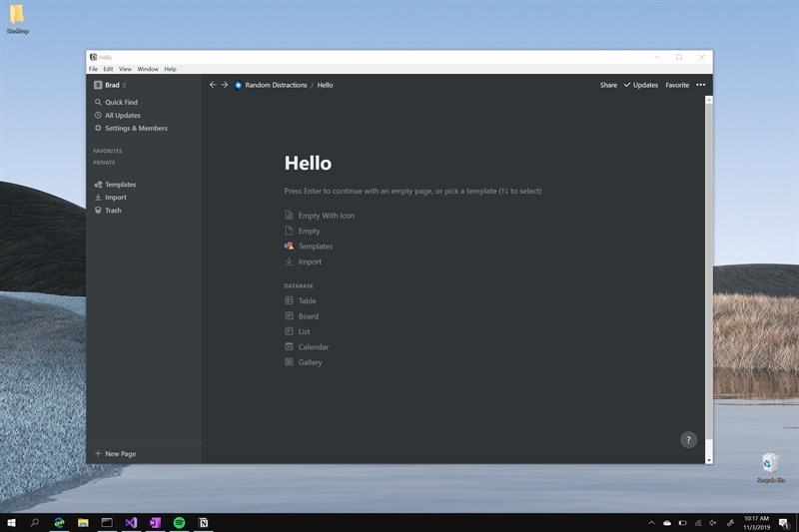
Task: Open Spotify from the Windows taskbar
Action: [x=180, y=522]
